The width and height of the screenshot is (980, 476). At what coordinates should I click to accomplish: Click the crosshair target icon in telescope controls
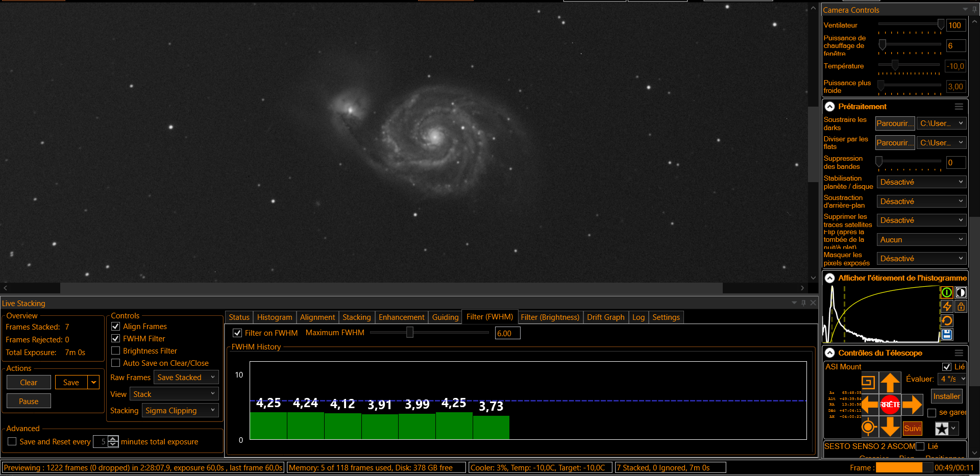pyautogui.click(x=868, y=427)
